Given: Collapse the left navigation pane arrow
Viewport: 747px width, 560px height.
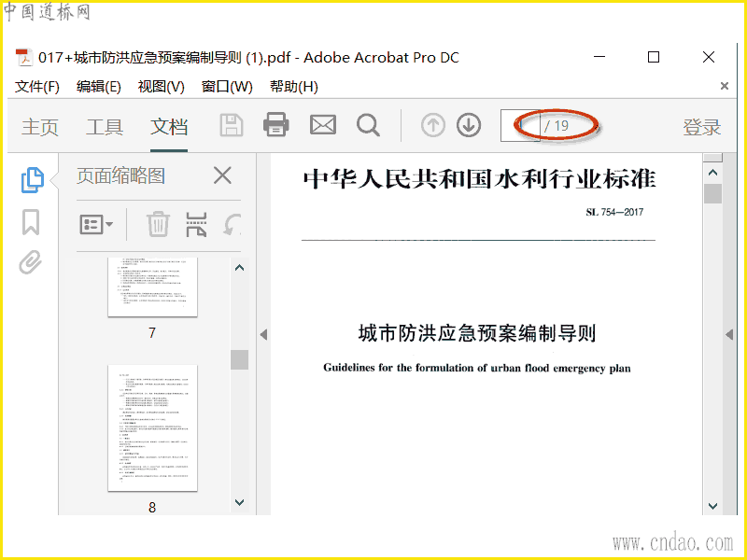Looking at the screenshot, I should tap(263, 335).
